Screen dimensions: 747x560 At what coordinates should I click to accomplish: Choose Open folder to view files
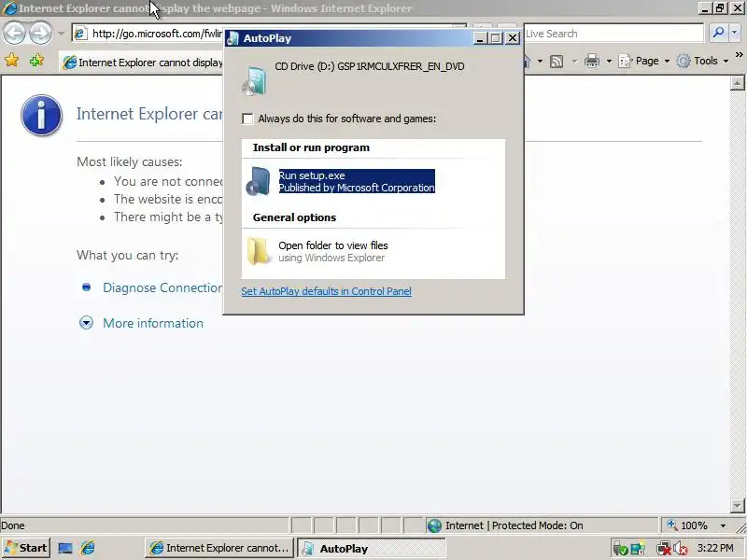click(x=331, y=251)
